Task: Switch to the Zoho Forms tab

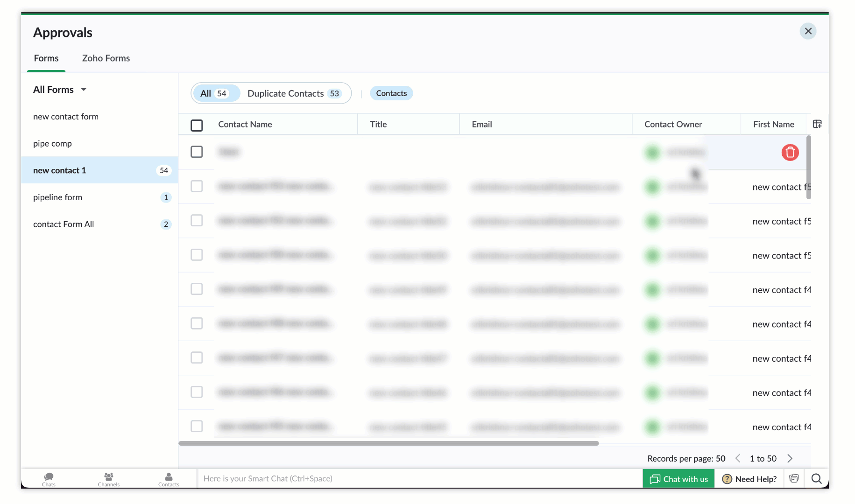Action: click(x=106, y=58)
